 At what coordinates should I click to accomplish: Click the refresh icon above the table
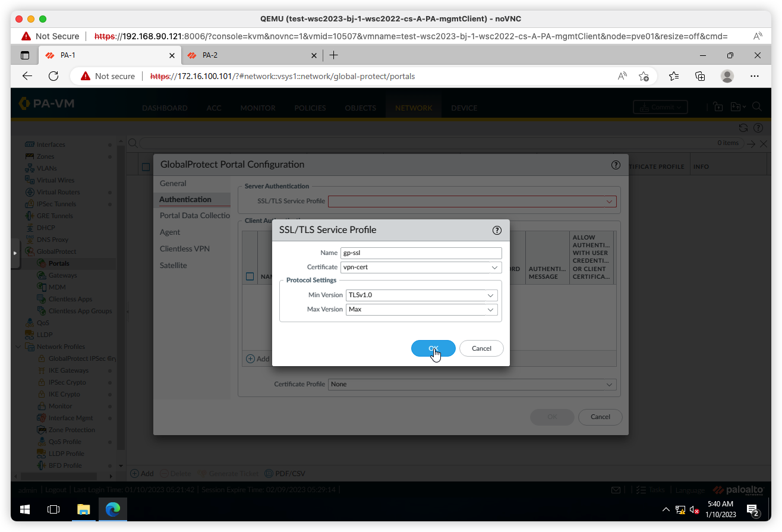coord(743,128)
